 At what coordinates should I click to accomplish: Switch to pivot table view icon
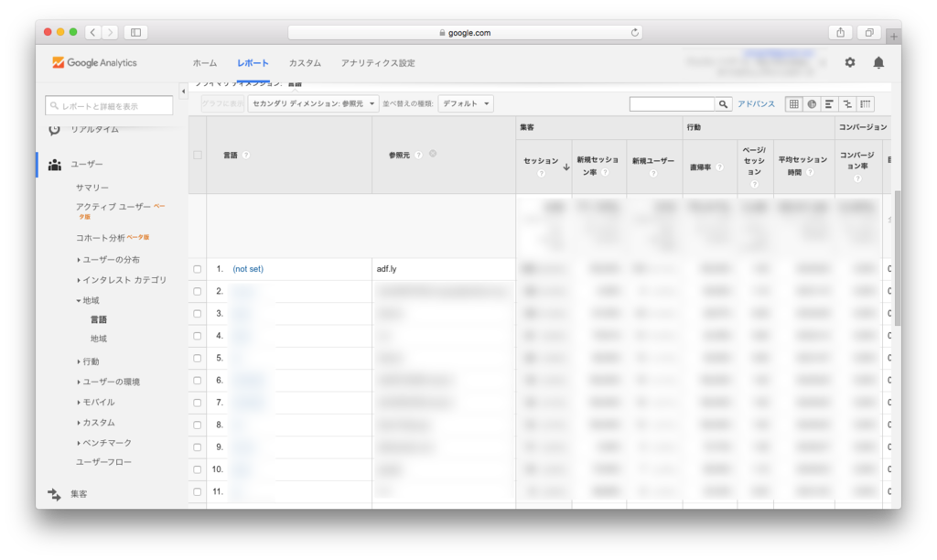(x=866, y=104)
